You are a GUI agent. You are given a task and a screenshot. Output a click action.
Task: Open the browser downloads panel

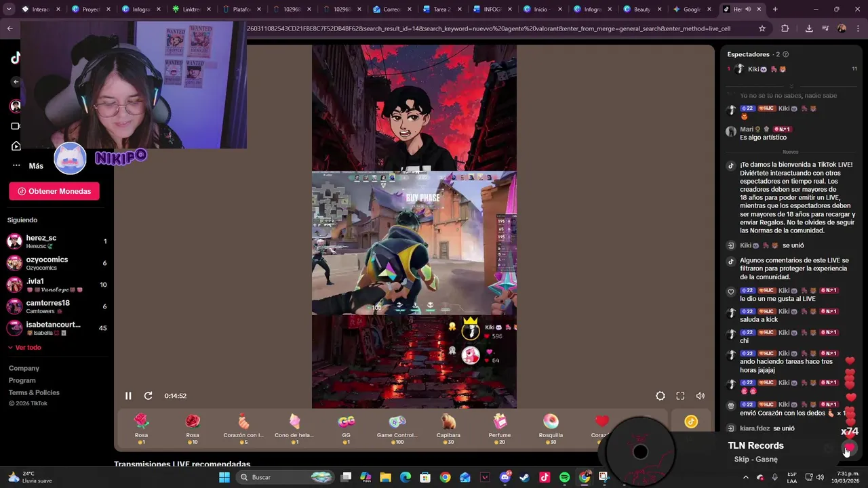click(809, 28)
